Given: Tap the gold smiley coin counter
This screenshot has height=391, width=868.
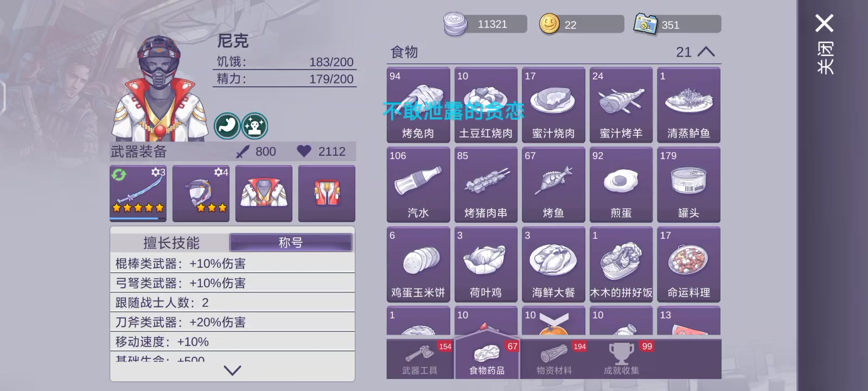Looking at the screenshot, I should coord(581,24).
